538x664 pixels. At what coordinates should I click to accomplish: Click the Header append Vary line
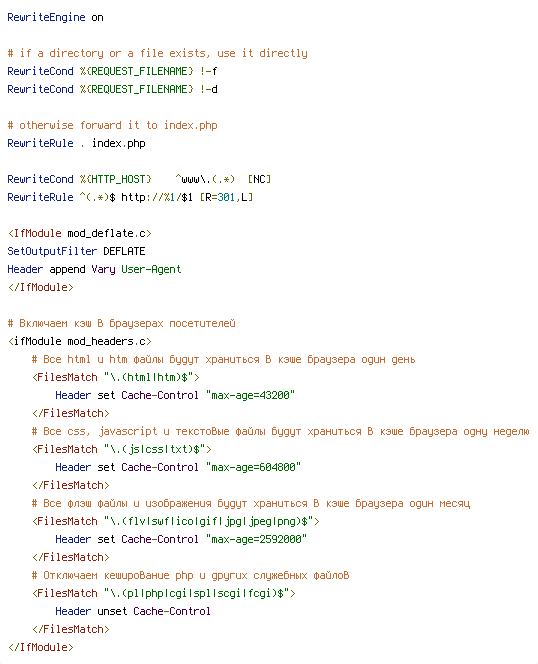[94, 269]
